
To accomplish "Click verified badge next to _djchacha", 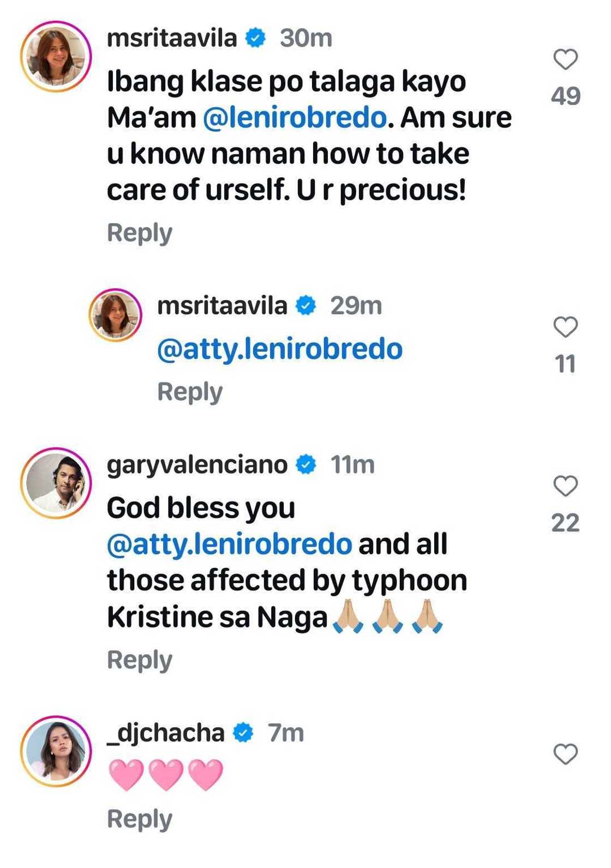I will 244,733.
